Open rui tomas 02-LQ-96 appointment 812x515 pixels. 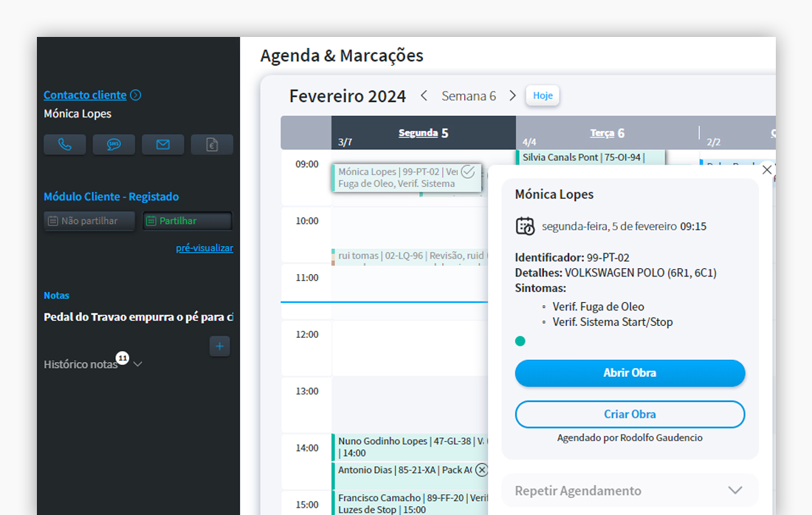410,256
